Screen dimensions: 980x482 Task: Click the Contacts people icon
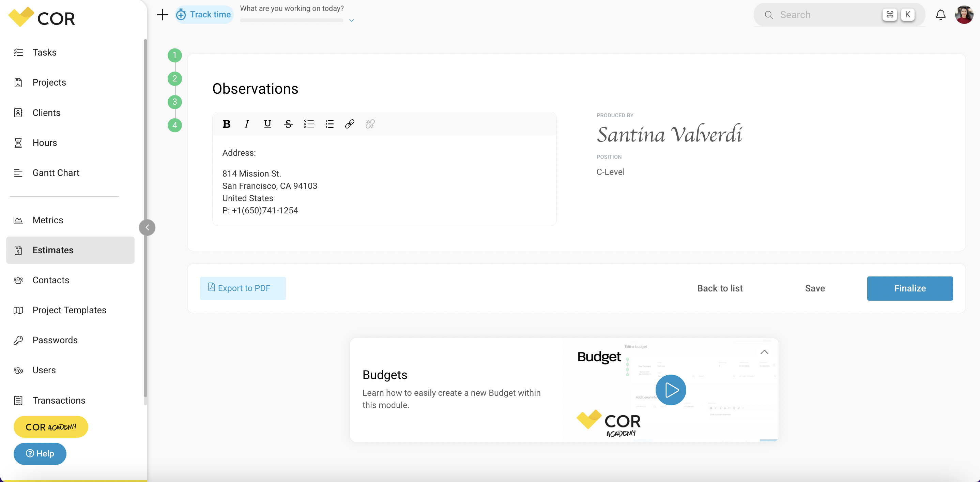[x=18, y=280]
